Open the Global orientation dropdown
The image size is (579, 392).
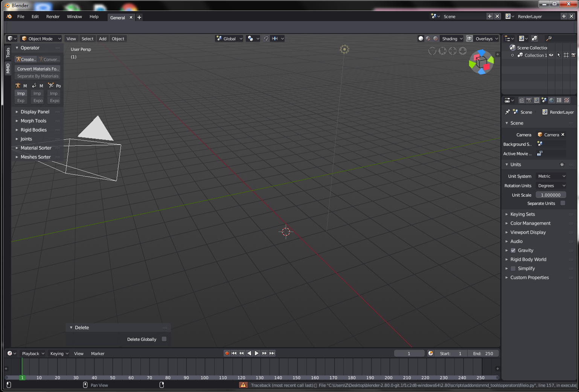pyautogui.click(x=229, y=38)
